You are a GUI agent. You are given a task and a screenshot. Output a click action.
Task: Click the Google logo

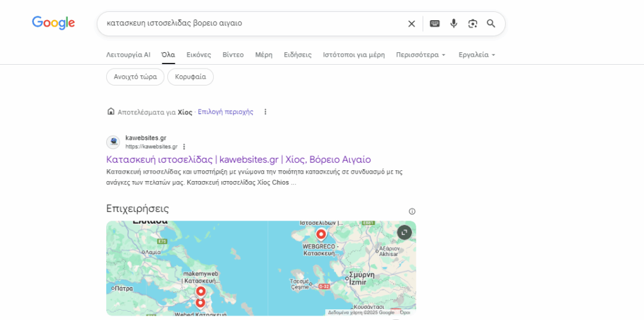(x=53, y=23)
